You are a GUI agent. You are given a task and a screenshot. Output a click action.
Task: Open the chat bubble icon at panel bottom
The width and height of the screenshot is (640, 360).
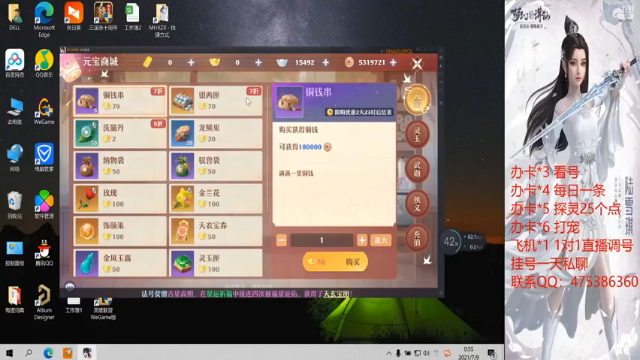click(x=70, y=287)
